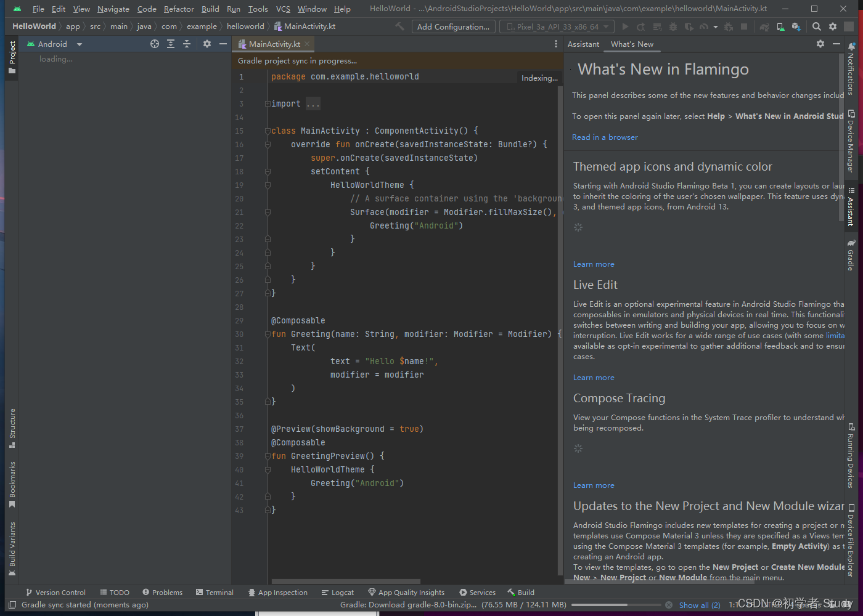Screen dimensions: 863x616
Task: Click Show all (2) background tasks link
Action: point(700,605)
